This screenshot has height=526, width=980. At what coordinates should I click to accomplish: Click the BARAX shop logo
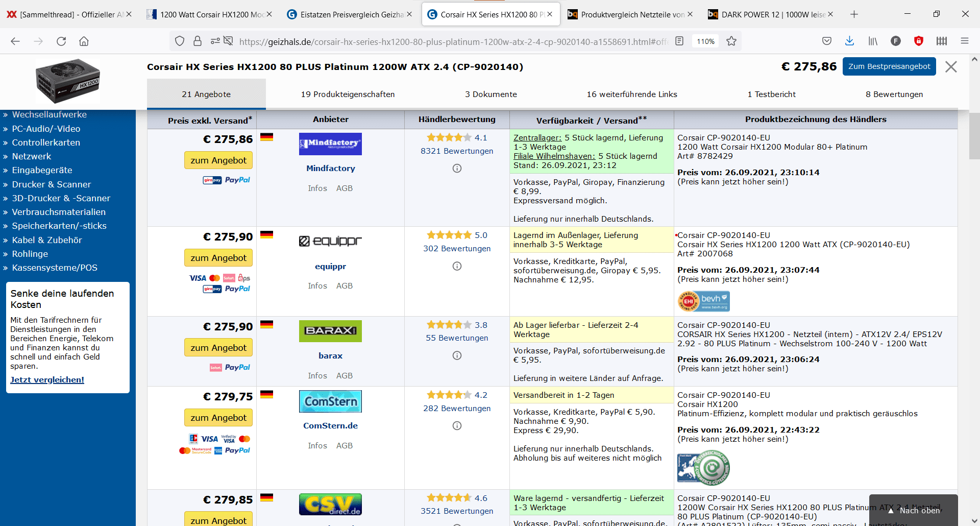point(330,331)
